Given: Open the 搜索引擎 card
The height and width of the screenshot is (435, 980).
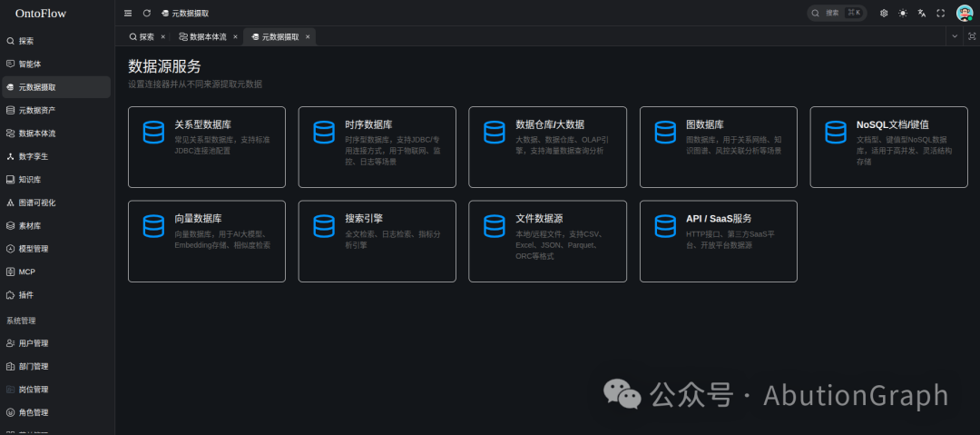Looking at the screenshot, I should click(x=377, y=241).
